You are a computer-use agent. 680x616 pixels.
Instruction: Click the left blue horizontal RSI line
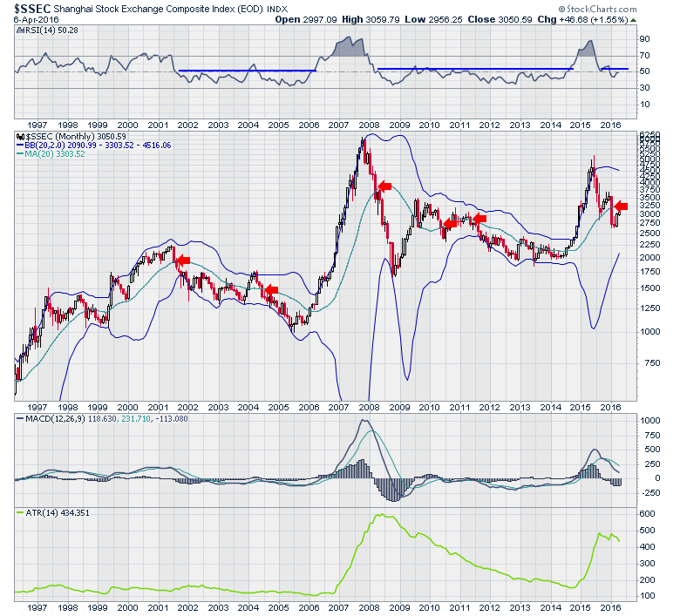[247, 71]
